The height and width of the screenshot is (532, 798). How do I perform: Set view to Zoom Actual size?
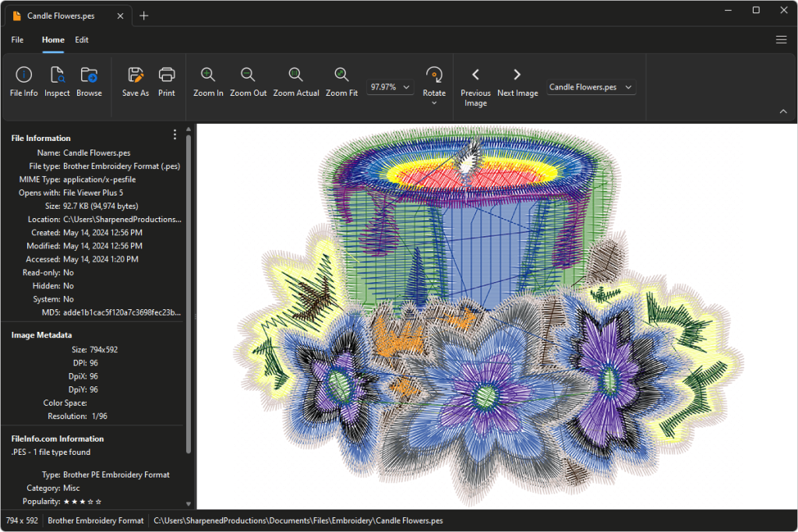pyautogui.click(x=296, y=81)
